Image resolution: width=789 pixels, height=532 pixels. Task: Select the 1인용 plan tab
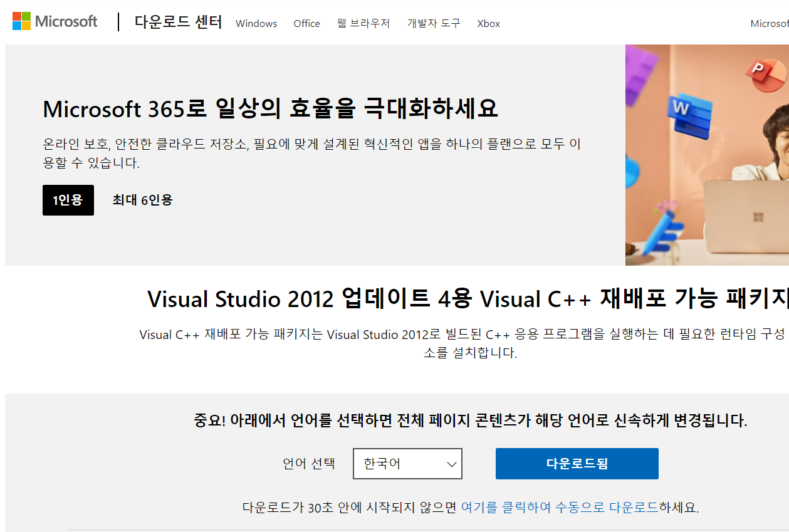68,200
